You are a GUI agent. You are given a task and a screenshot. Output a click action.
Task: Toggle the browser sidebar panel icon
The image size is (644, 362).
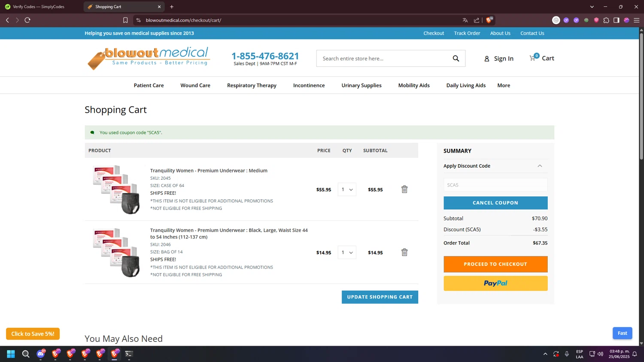(617, 20)
